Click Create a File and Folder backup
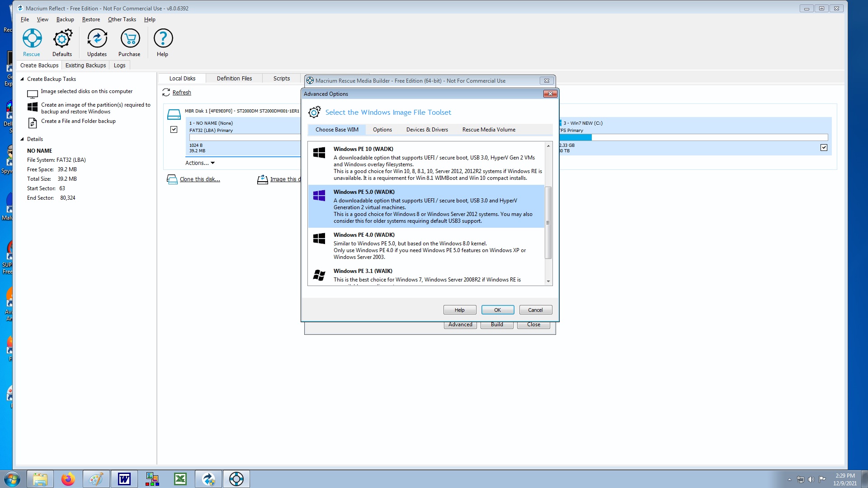This screenshot has height=488, width=868. (78, 121)
